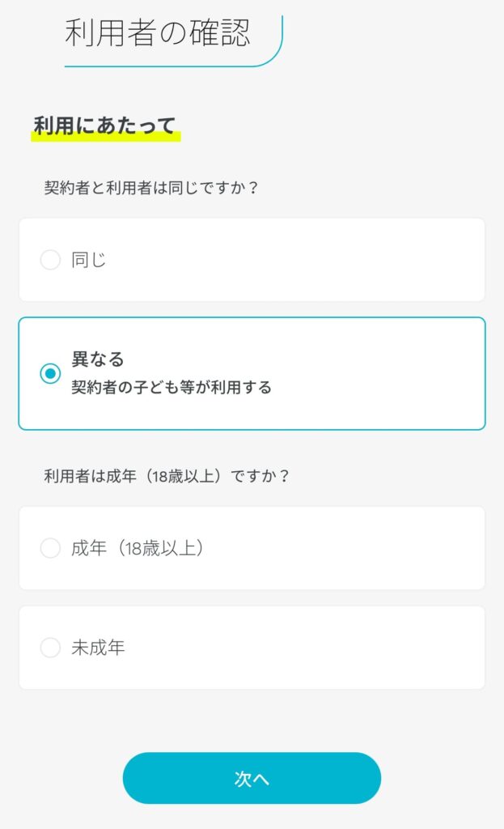The image size is (504, 829).
Task: Click the 成年（18歳以上）option card
Action: pos(252,548)
